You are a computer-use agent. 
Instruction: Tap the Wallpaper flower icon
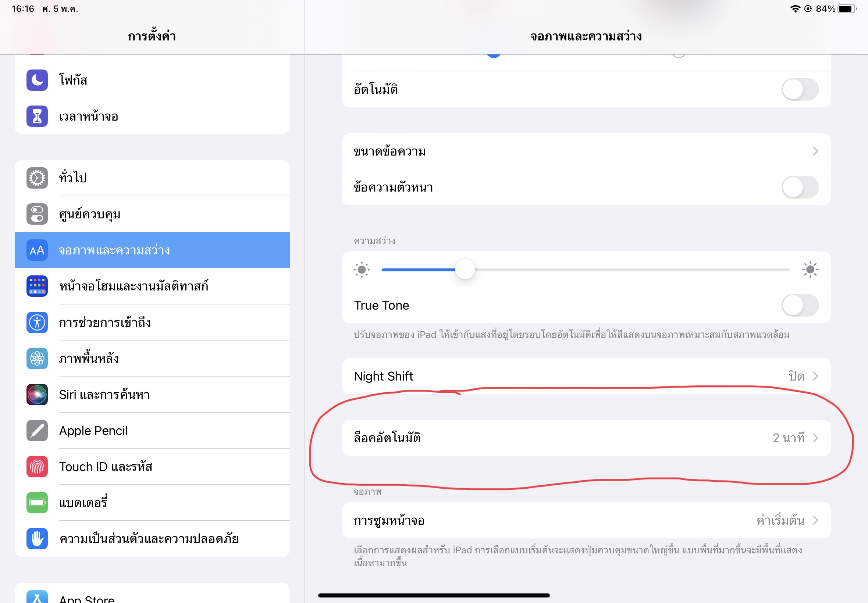click(37, 358)
